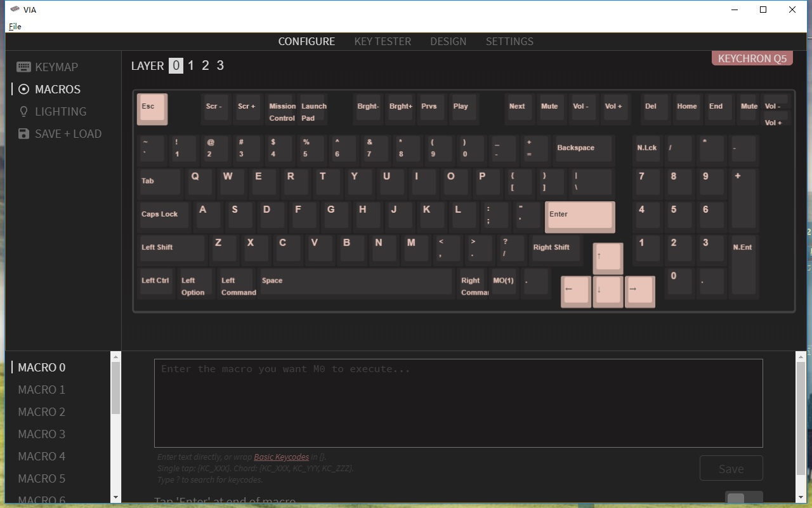Switch to the Settings tab

[x=509, y=41]
